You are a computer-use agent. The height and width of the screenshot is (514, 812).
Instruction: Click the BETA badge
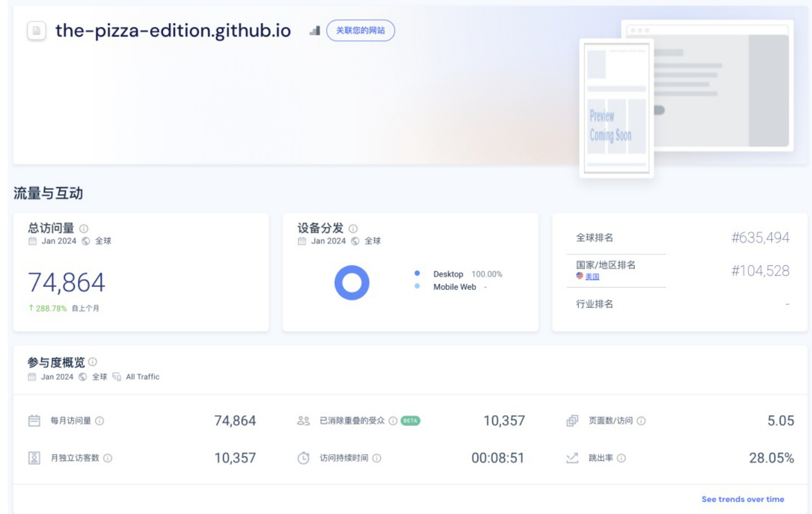[410, 421]
